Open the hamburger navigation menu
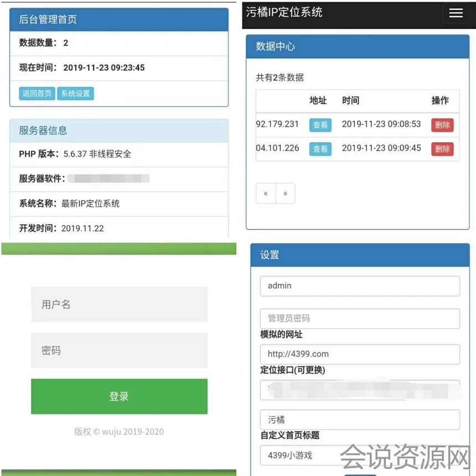Viewport: 476px width, 476px height. pos(456,13)
